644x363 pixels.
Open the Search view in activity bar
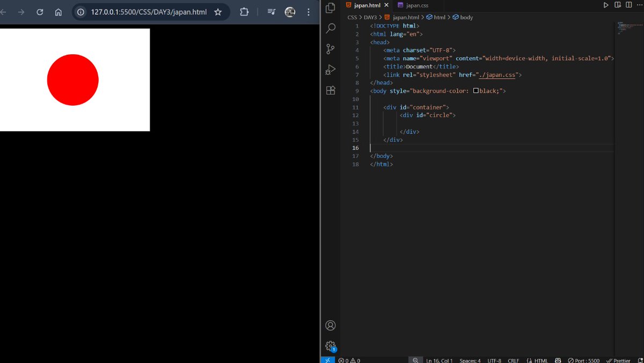[x=331, y=28]
